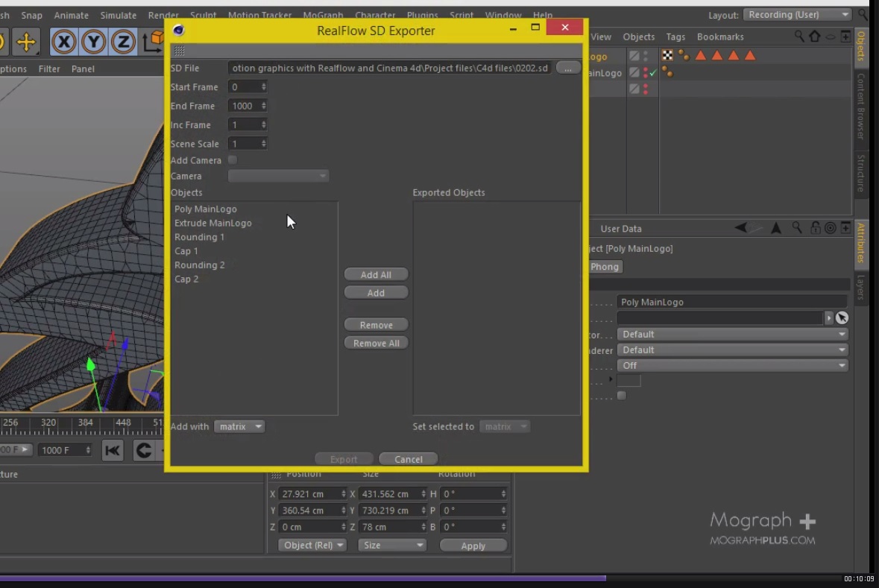This screenshot has width=879, height=588.
Task: Open the Animate menu
Action: tap(71, 15)
